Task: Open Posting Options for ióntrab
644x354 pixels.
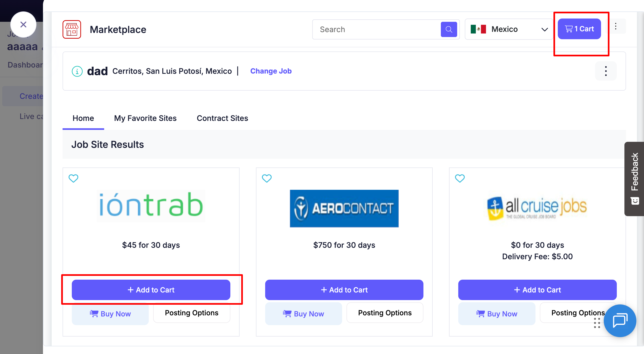Action: pos(192,313)
